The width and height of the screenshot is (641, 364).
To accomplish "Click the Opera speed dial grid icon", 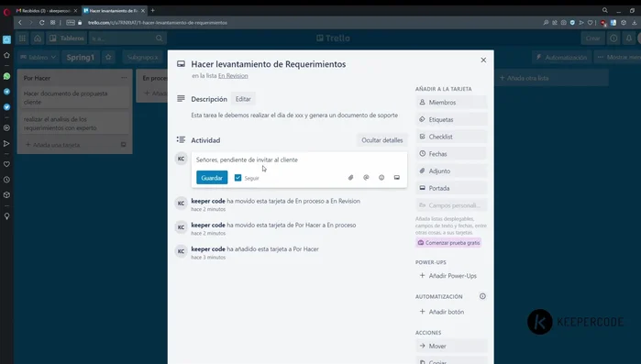I will (53, 23).
